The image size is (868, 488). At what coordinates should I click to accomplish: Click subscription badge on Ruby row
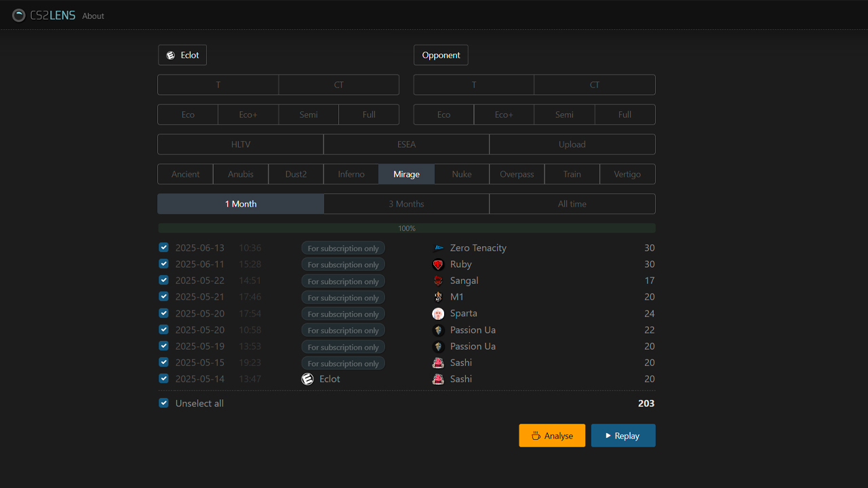click(x=343, y=264)
